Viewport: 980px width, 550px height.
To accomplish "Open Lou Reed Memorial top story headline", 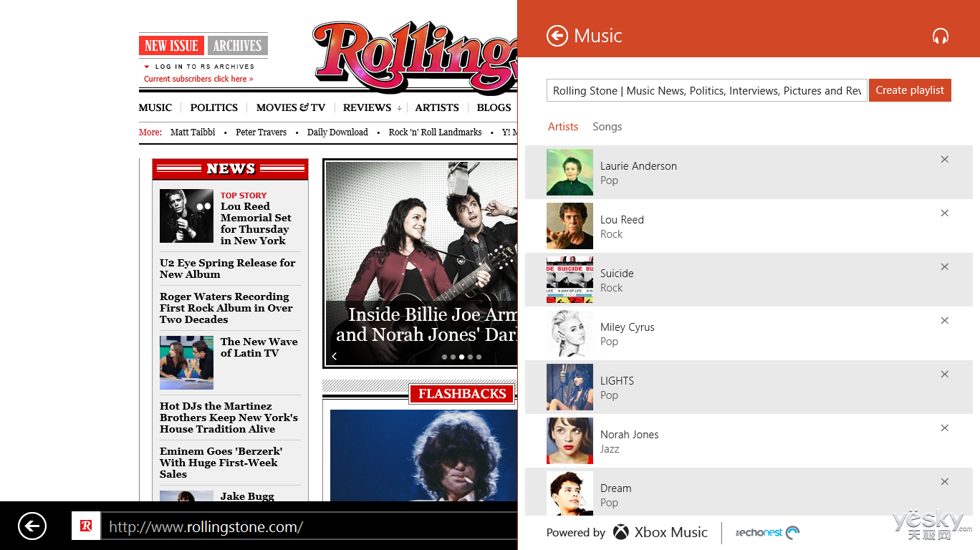I will (x=256, y=223).
